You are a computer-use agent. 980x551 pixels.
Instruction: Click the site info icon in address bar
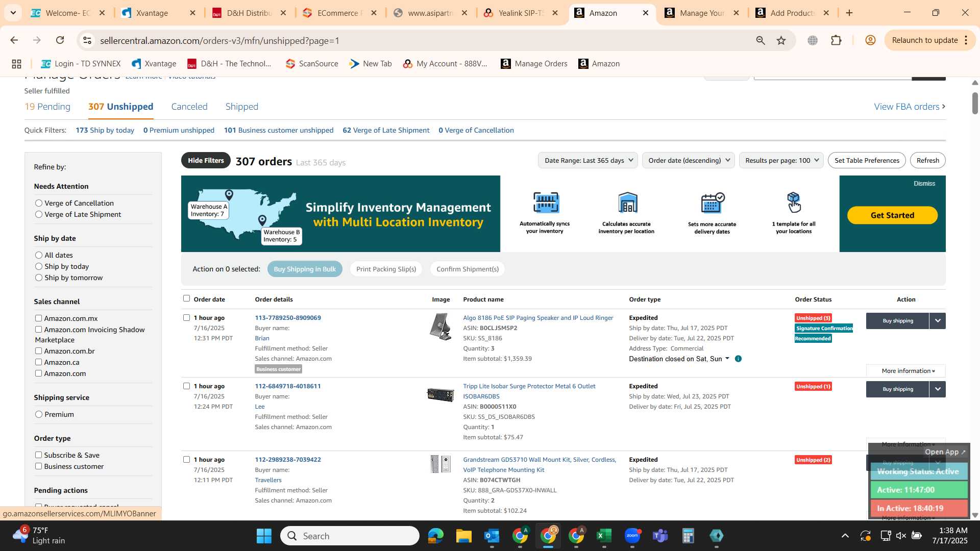(x=87, y=40)
